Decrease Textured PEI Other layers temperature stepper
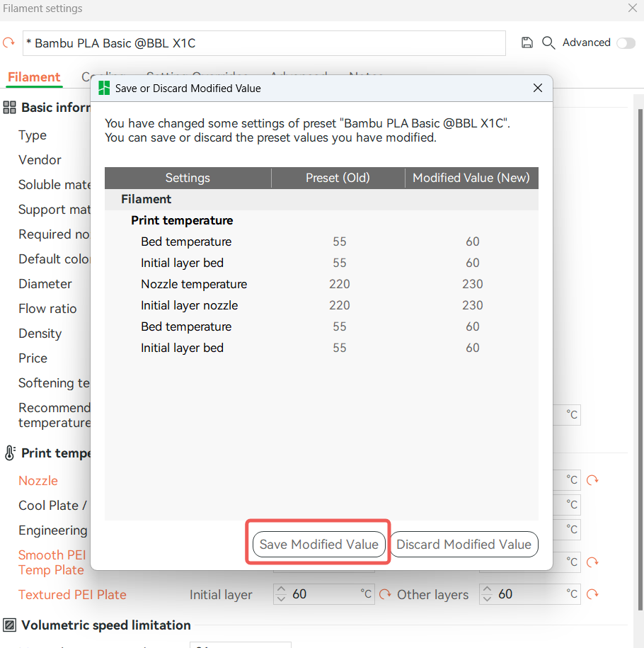Viewport: 644px width, 648px height. pyautogui.click(x=487, y=599)
